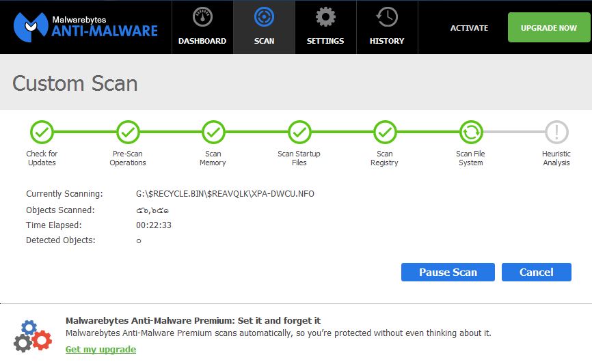Click the Scan File System progress icon
The height and width of the screenshot is (364, 592).
(x=471, y=132)
